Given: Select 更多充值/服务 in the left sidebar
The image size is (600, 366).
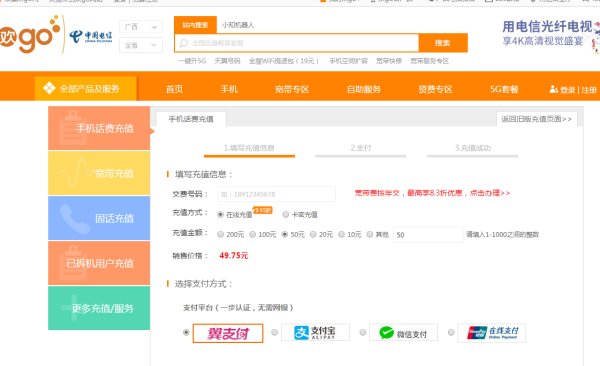Looking at the screenshot, I should 99,308.
